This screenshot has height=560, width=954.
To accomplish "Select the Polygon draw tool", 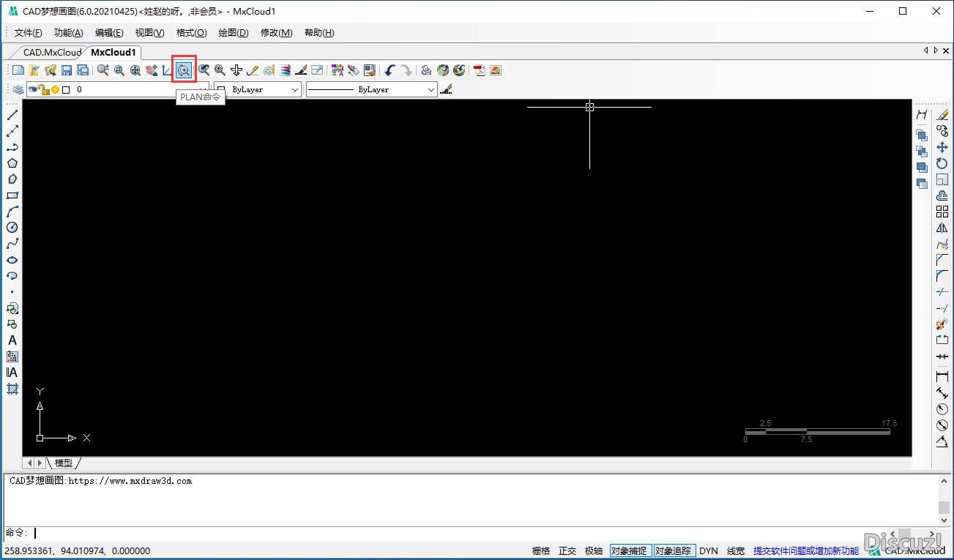I will pos(12,163).
